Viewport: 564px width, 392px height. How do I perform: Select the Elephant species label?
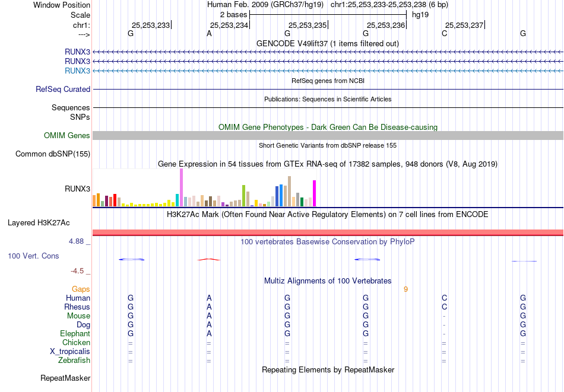tap(75, 333)
